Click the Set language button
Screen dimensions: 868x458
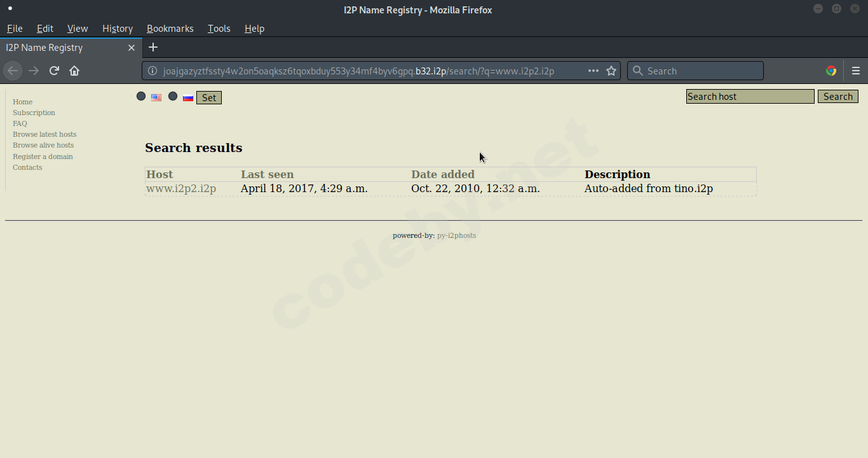pos(209,97)
